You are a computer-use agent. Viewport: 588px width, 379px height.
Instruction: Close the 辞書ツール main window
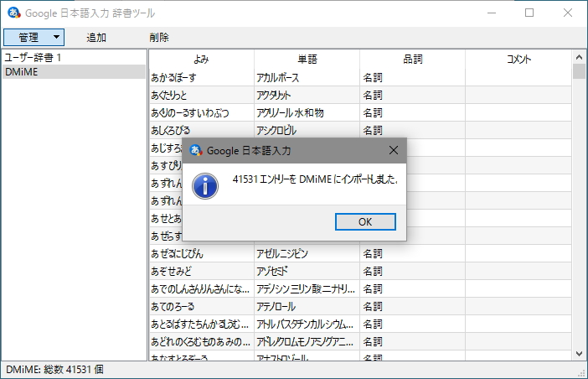(x=568, y=13)
